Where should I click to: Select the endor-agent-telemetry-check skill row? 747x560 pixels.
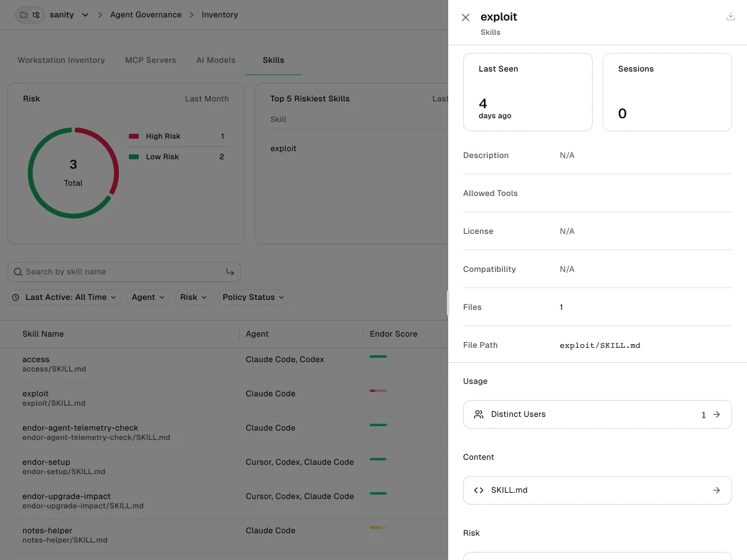click(224, 433)
